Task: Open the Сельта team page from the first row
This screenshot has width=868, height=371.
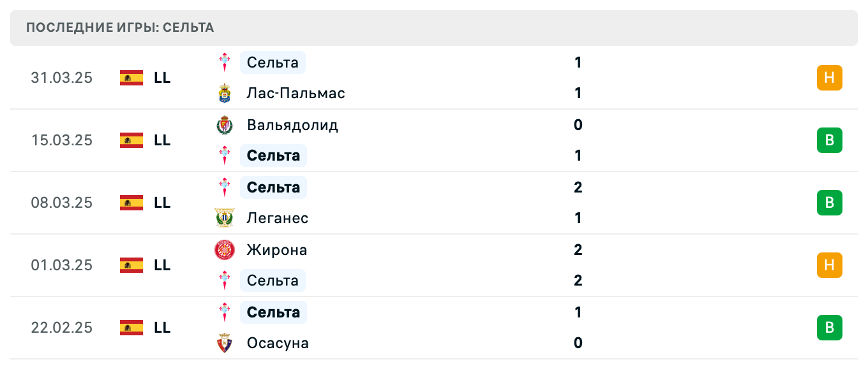Action: tap(273, 62)
